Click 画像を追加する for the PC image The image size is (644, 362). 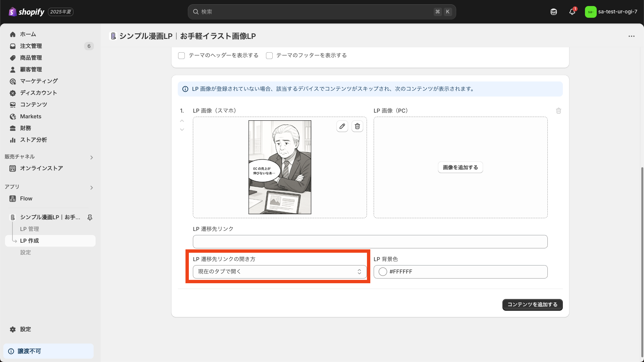pos(460,168)
